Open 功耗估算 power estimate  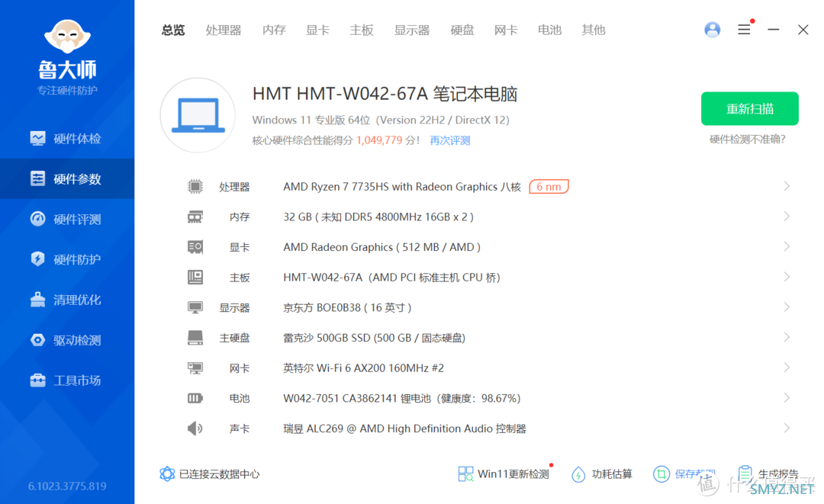tap(602, 474)
